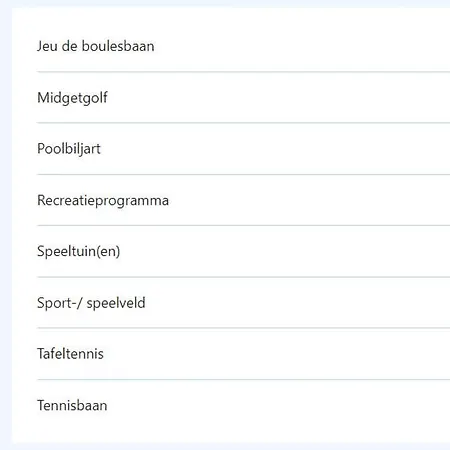Click the word 'Jeu' in the first row
The image size is (450, 450).
(x=47, y=46)
